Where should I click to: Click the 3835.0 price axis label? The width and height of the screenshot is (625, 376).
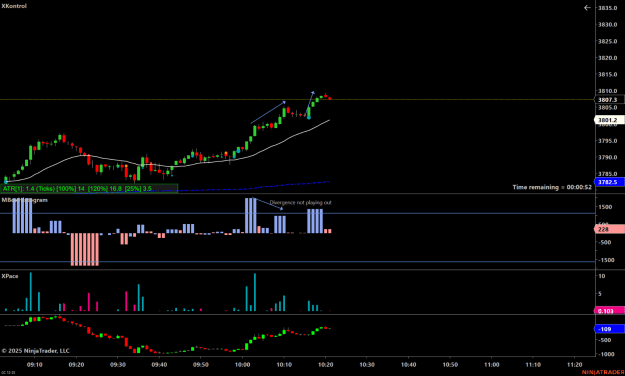point(607,8)
